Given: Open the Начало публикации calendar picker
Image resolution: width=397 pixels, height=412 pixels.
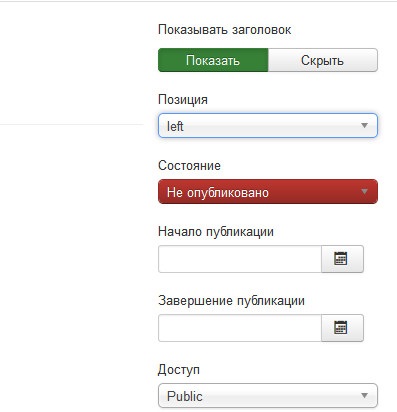Looking at the screenshot, I should (x=342, y=259).
